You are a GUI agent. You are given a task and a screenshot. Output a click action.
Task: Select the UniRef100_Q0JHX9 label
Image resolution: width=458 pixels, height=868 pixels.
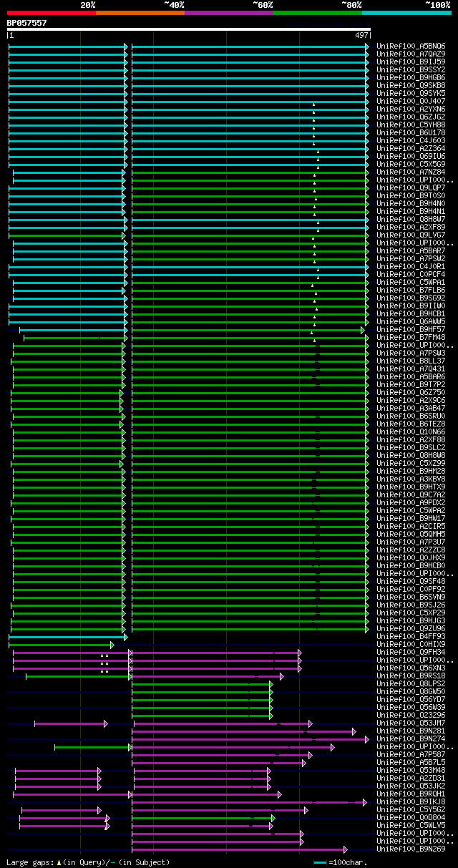[411, 557]
